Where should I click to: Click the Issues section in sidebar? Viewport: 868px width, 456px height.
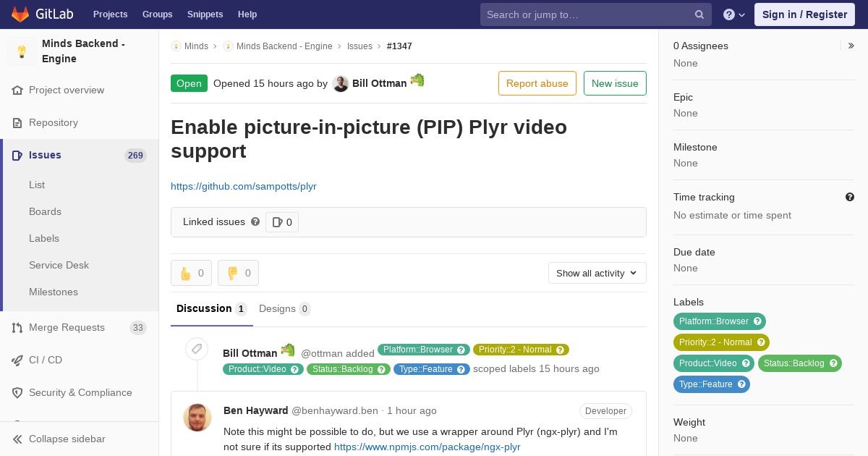point(80,156)
